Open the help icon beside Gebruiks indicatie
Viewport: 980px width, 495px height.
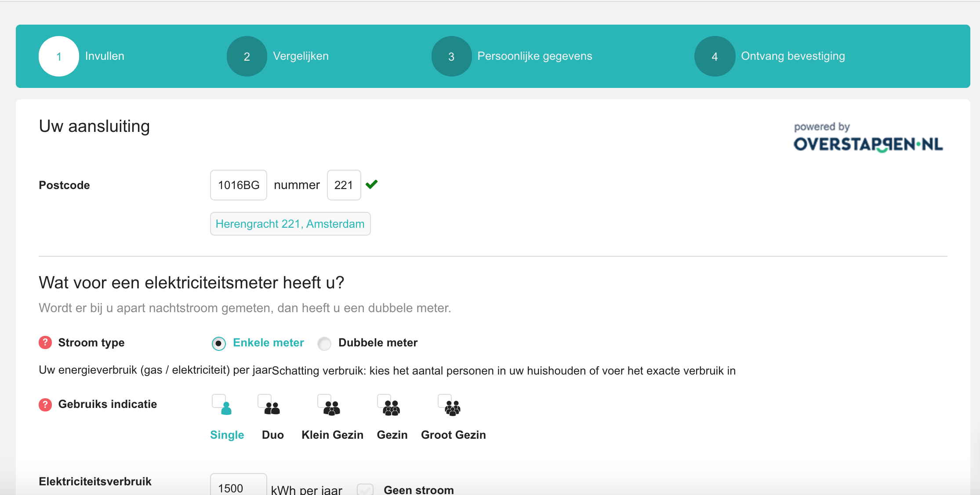pyautogui.click(x=45, y=404)
